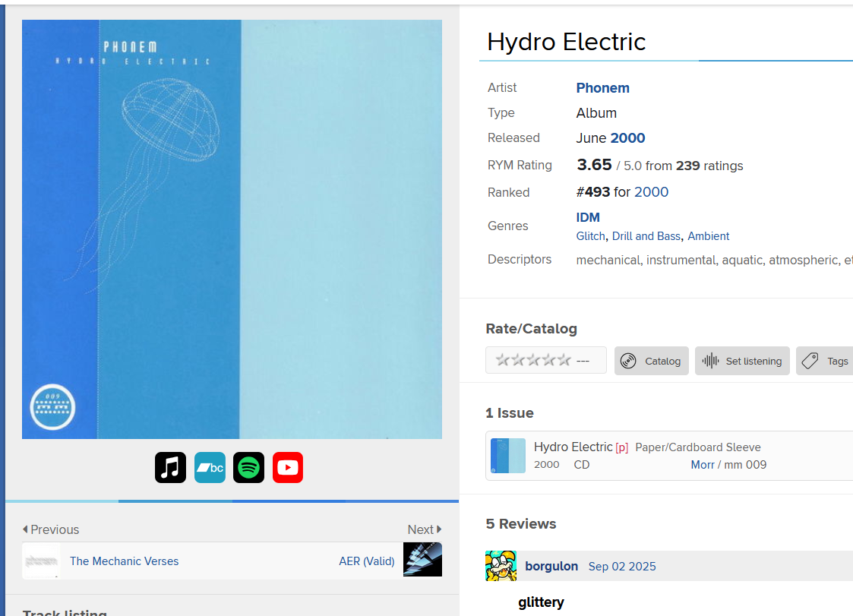
Task: Click the Previous navigation label
Action: 51,529
